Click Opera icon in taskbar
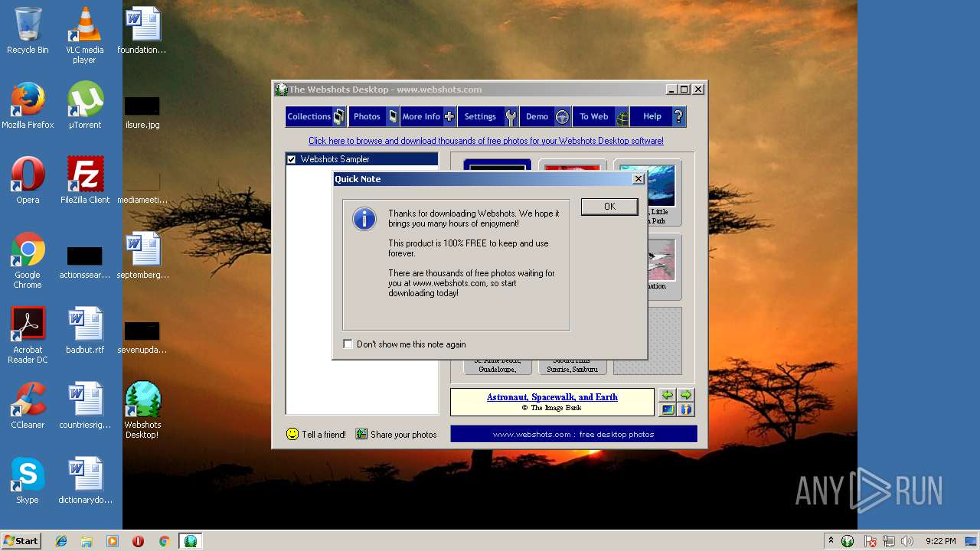The image size is (980, 551). (139, 541)
